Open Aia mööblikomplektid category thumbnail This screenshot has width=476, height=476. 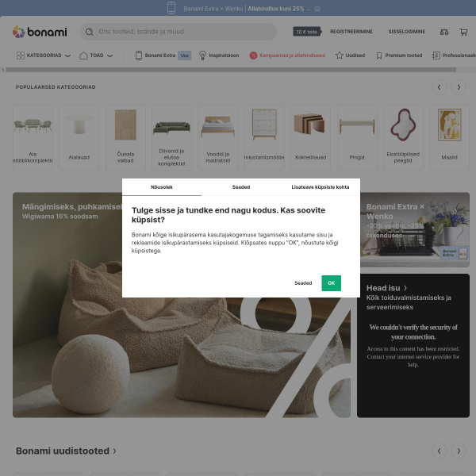pyautogui.click(x=33, y=137)
